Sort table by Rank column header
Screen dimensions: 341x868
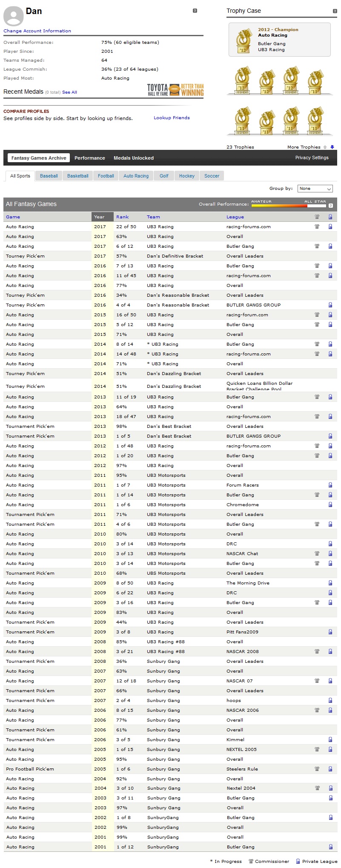122,217
